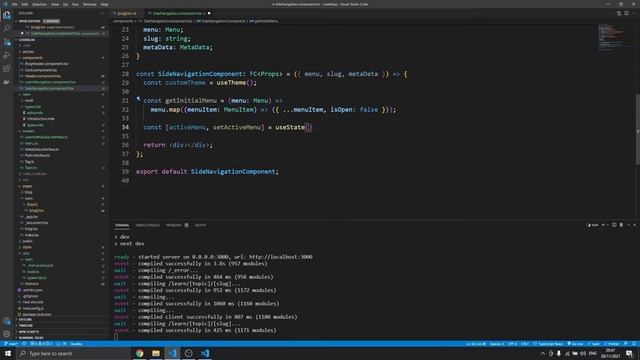Click the git branch status bar item
Screen dimensions: 640x360
point(11,344)
